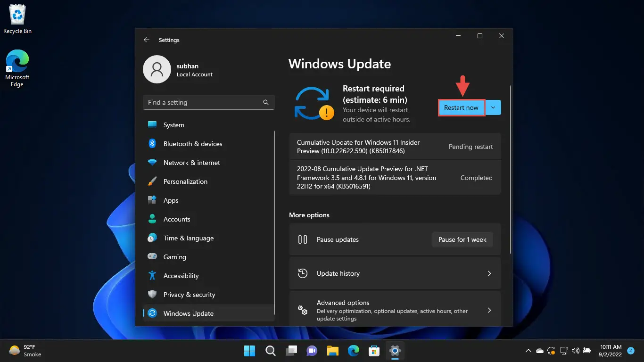Open Update history

tap(395, 273)
